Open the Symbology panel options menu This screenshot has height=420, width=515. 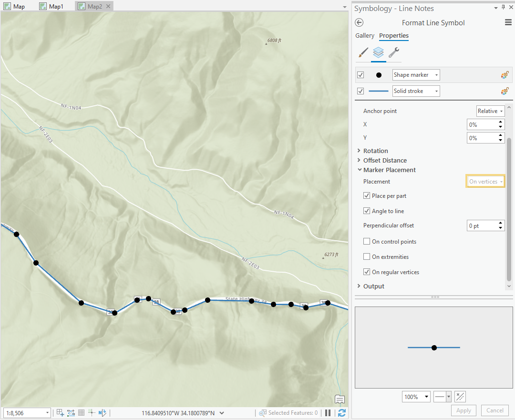coord(508,22)
